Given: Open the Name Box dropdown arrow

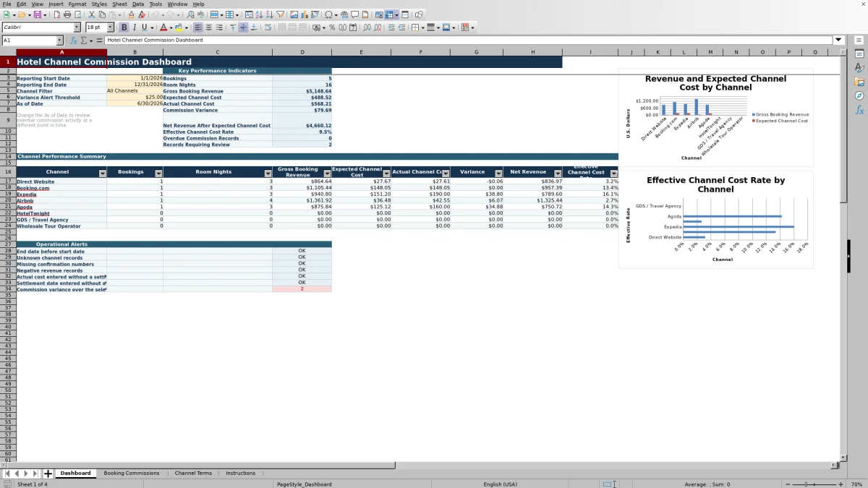Looking at the screenshot, I should point(59,40).
